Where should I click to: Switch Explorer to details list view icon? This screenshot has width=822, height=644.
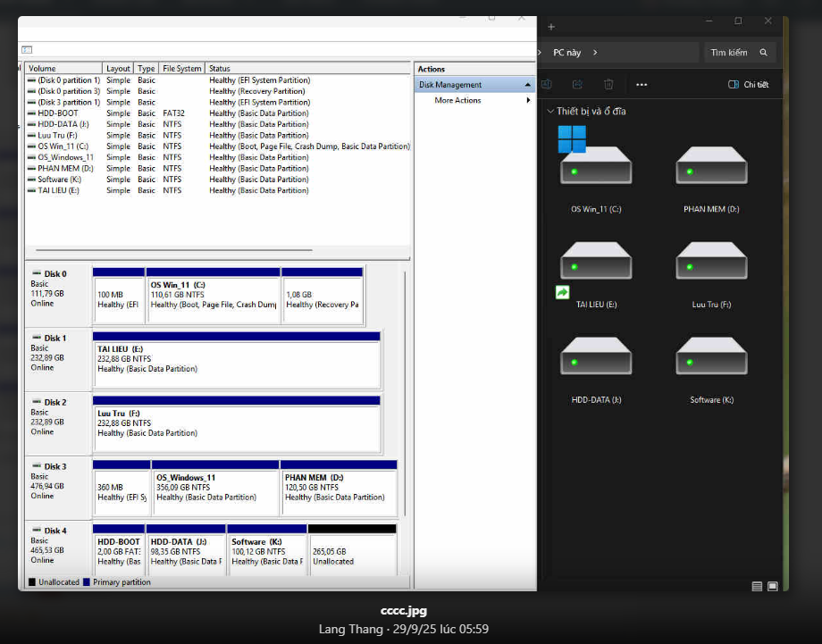pos(757,586)
